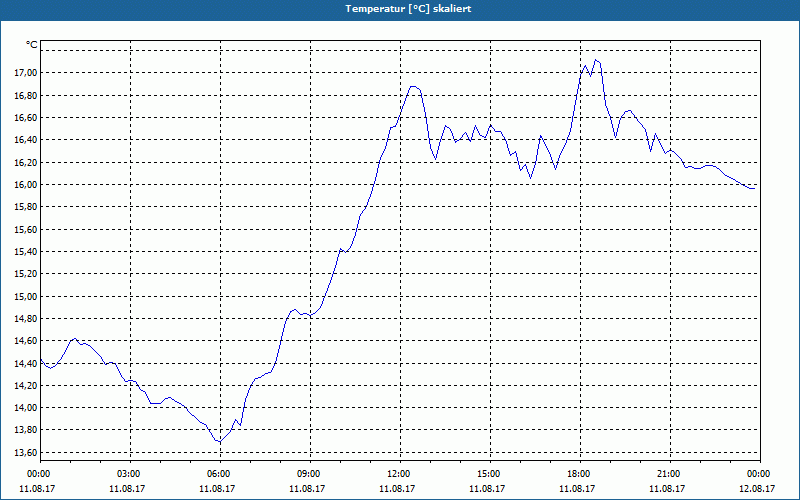The width and height of the screenshot is (800, 500).
Task: Select the 13,80 y-axis label
Action: click(x=26, y=430)
